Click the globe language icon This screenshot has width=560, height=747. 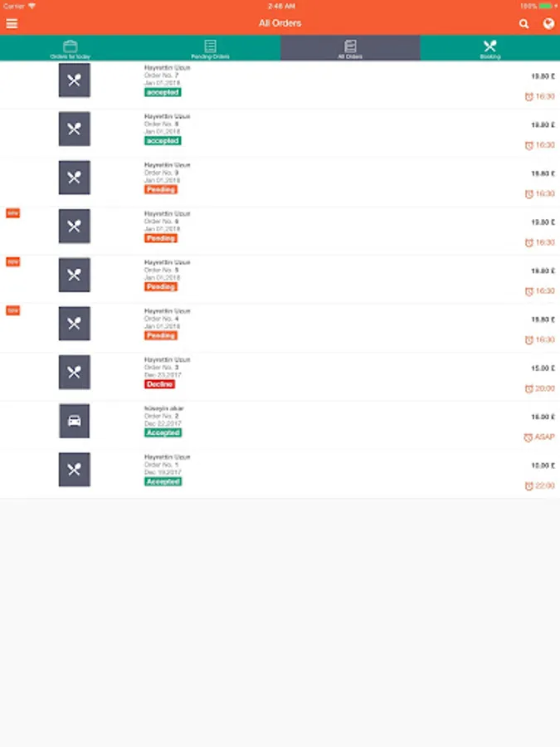pos(548,23)
